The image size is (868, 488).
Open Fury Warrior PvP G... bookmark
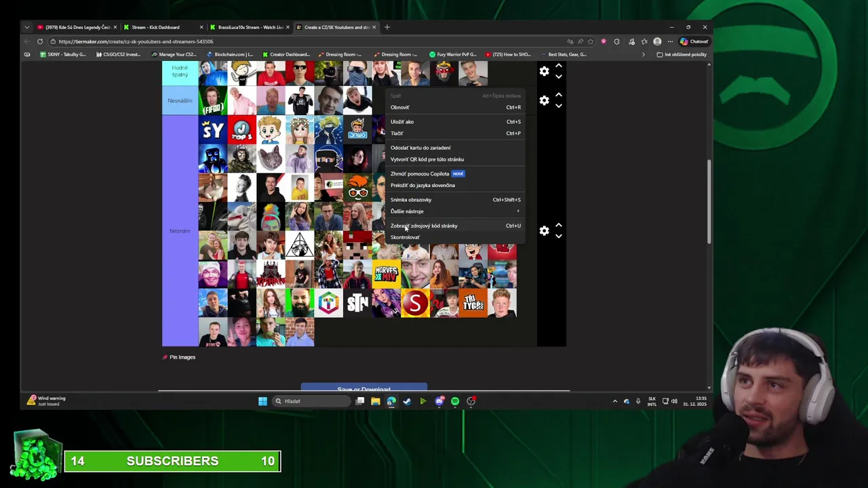point(453,54)
